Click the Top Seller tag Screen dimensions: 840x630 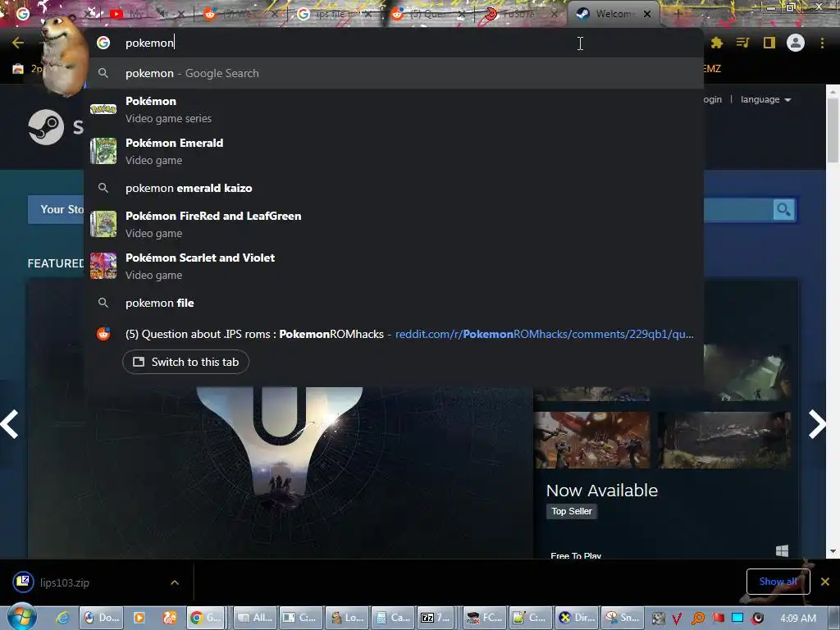(x=572, y=511)
